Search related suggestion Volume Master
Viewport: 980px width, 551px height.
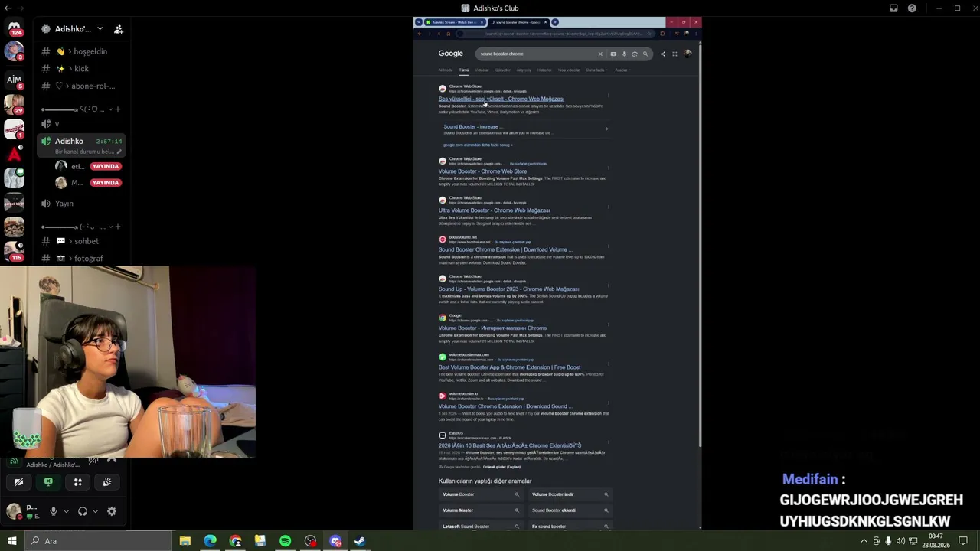point(482,510)
